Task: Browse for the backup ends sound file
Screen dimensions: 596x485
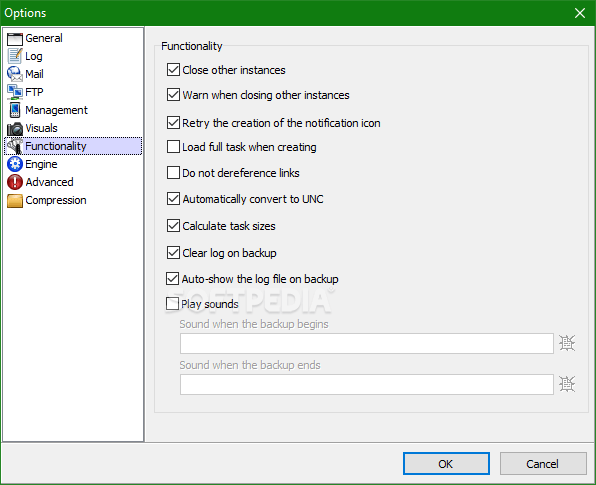Action: (567, 384)
